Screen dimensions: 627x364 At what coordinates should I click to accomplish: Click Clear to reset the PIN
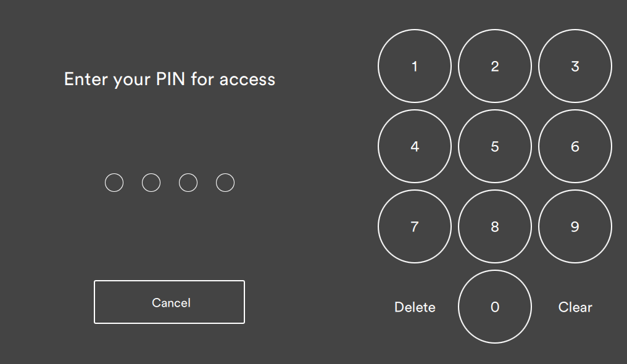tap(575, 307)
